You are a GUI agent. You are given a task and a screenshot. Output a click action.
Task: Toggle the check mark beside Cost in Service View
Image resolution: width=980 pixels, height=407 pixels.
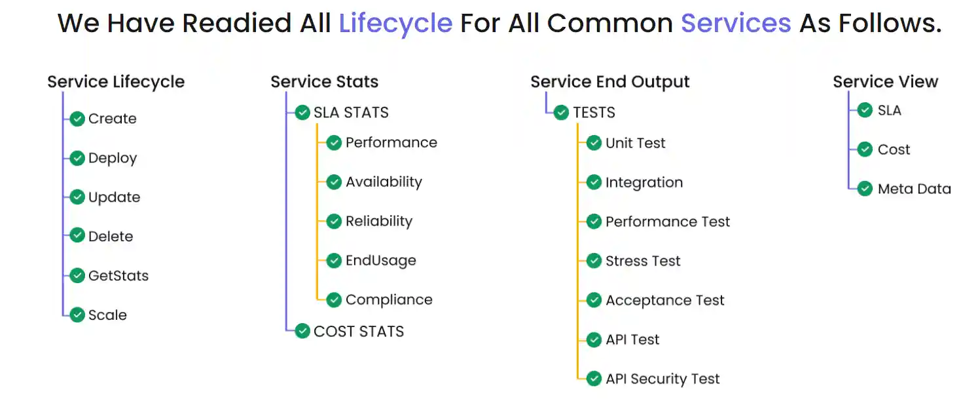pyautogui.click(x=865, y=149)
